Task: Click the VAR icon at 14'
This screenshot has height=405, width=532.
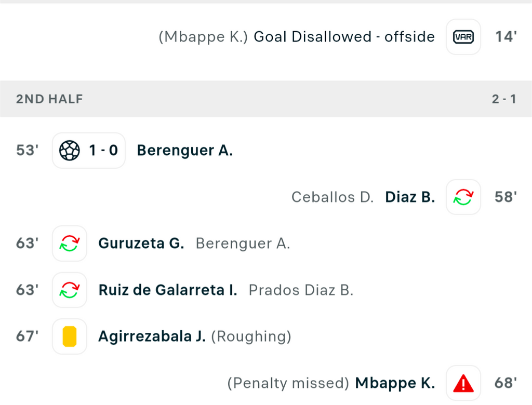Action: click(463, 37)
